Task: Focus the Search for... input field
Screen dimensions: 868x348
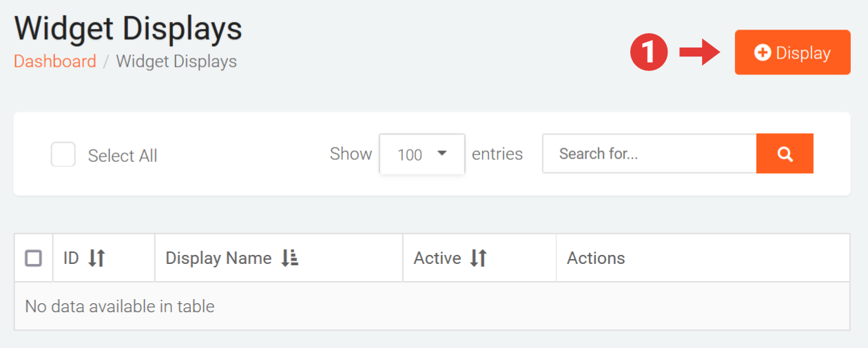Action: [x=649, y=154]
